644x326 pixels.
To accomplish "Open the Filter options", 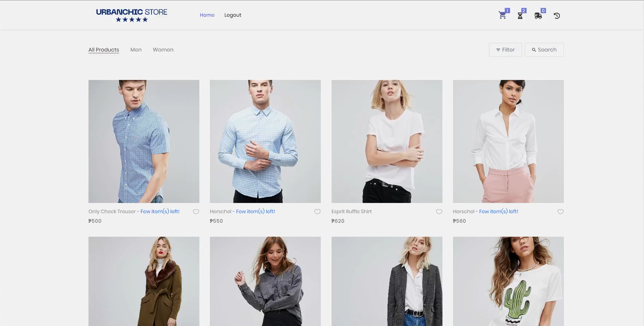I will 505,49.
